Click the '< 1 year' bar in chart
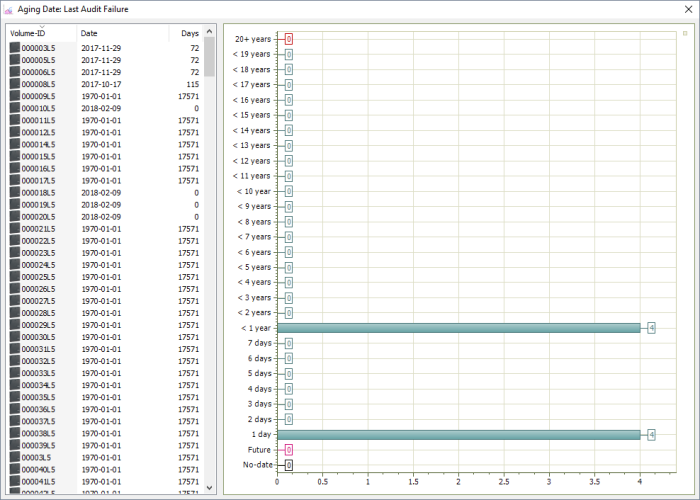This screenshot has height=500, width=700. click(x=458, y=328)
